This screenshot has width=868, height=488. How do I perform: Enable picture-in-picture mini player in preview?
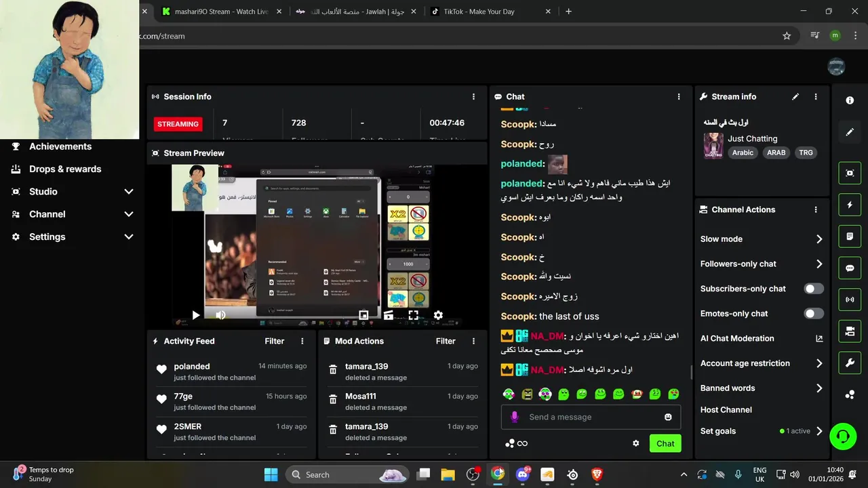363,315
